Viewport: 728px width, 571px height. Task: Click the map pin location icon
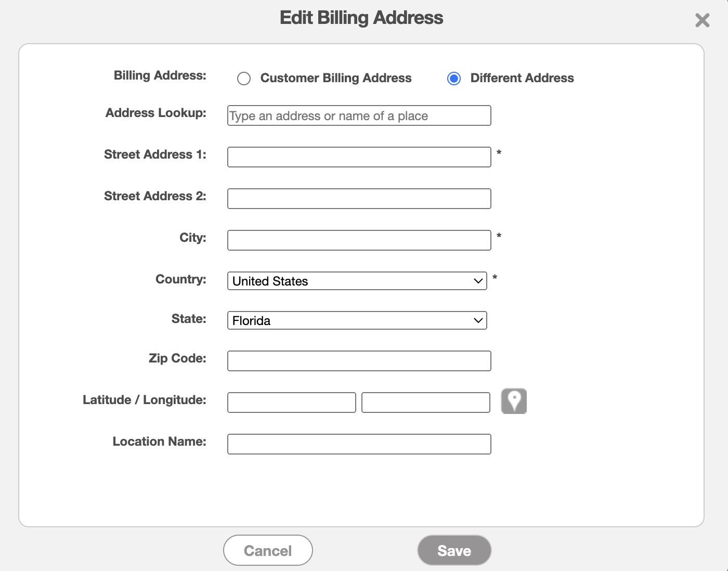point(514,401)
